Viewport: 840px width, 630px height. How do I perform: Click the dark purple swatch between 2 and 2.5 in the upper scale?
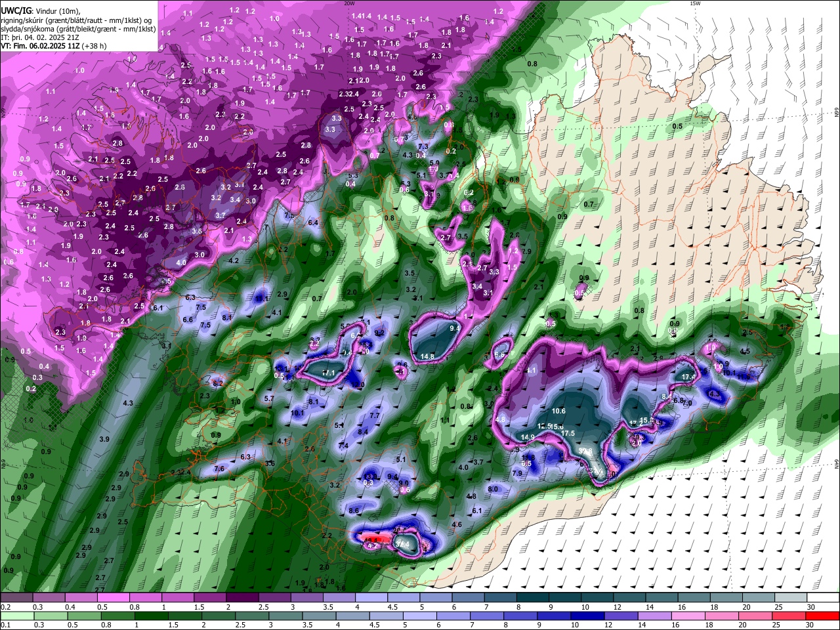click(242, 598)
